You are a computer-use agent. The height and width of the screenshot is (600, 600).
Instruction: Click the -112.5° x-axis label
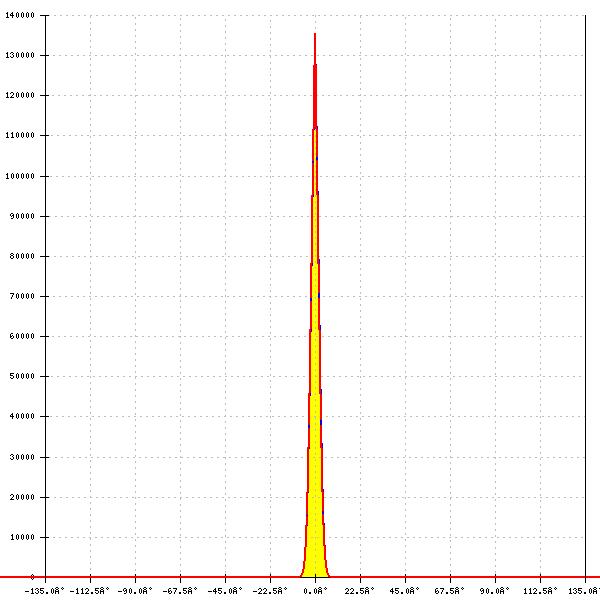pyautogui.click(x=90, y=590)
